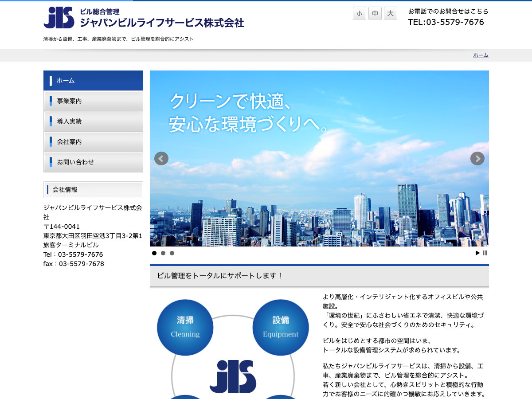The height and width of the screenshot is (399, 532).
Task: Open the ホーム sidebar menu item
Action: pos(93,81)
